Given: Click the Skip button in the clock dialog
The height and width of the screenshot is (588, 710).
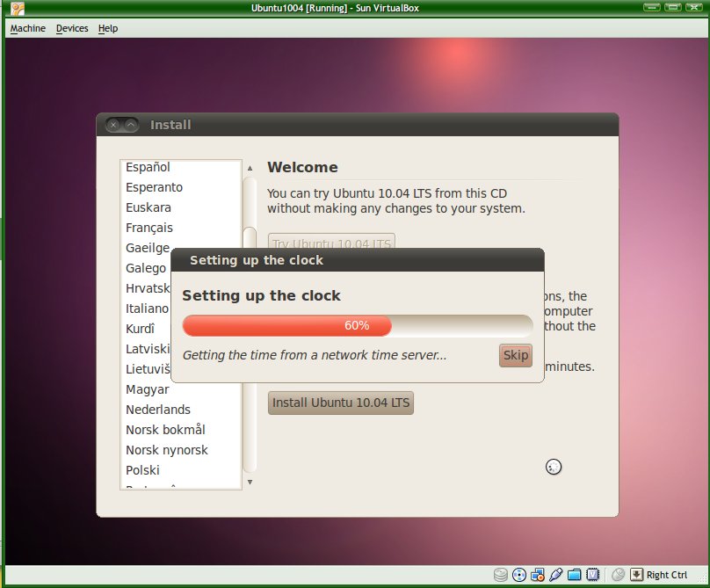Looking at the screenshot, I should [515, 355].
